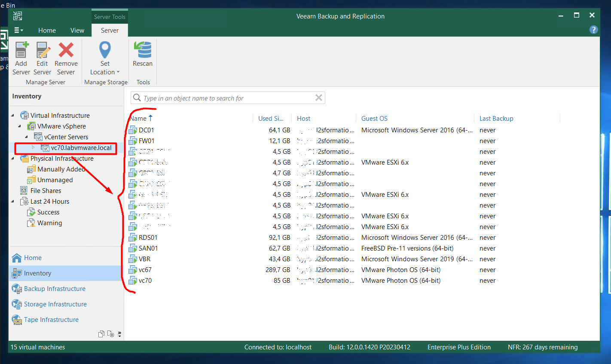This screenshot has height=364, width=611.
Task: Open the Tape Infrastructure view
Action: tap(66, 320)
